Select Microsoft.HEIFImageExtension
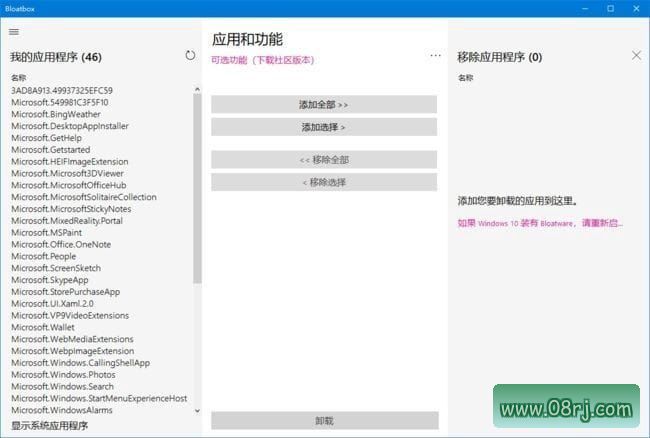The image size is (650, 438). pyautogui.click(x=70, y=162)
